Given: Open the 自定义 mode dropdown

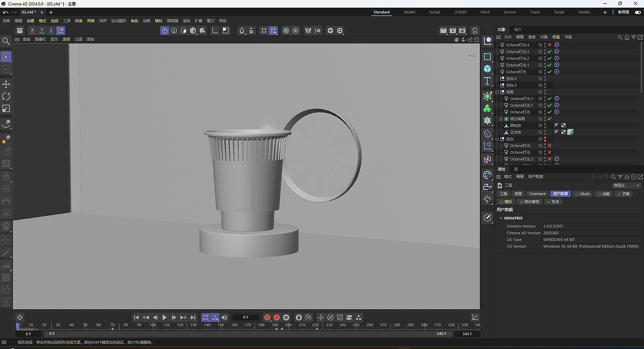Looking at the screenshot, I should click(x=626, y=185).
